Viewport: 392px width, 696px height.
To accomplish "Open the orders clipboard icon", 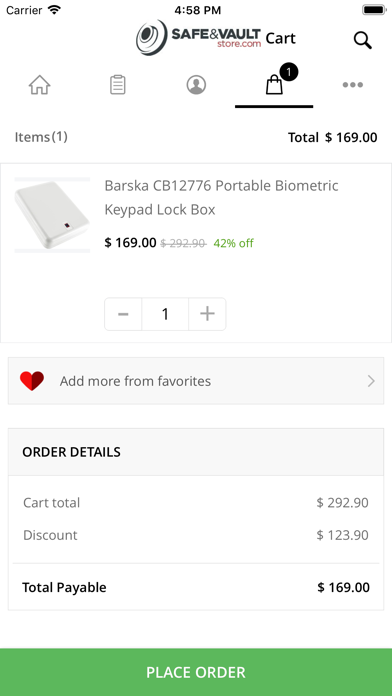I will [118, 85].
